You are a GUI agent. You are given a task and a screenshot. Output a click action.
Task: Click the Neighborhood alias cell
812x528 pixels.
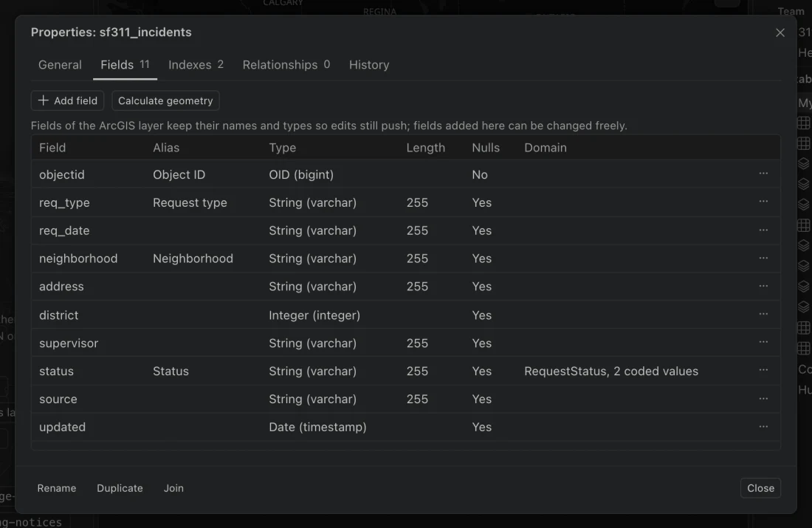pyautogui.click(x=193, y=258)
